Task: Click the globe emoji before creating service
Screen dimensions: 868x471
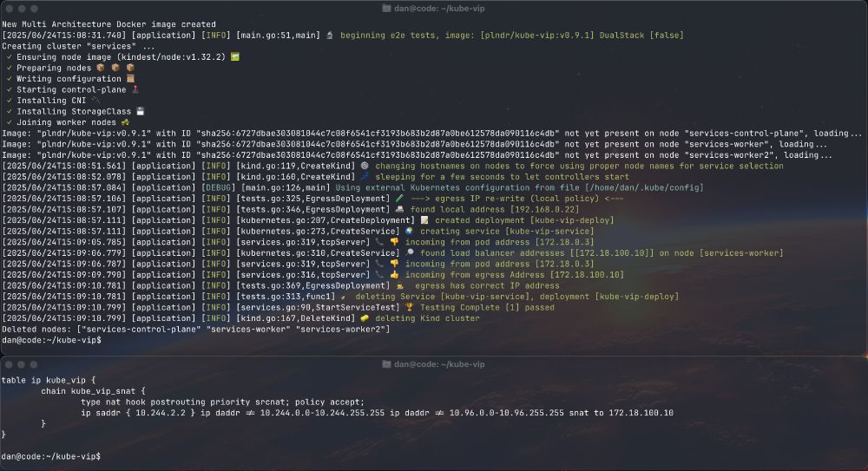Action: pos(409,231)
